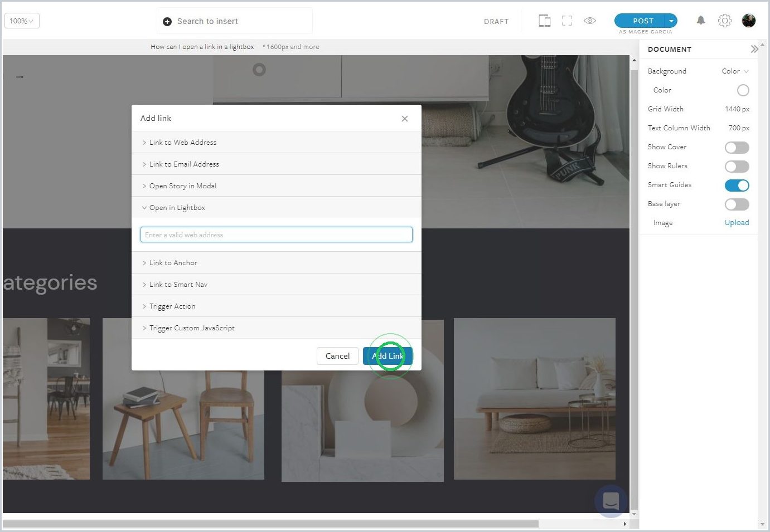The image size is (770, 532).
Task: Collapse the Open in Lightbox section
Action: pyautogui.click(x=277, y=208)
